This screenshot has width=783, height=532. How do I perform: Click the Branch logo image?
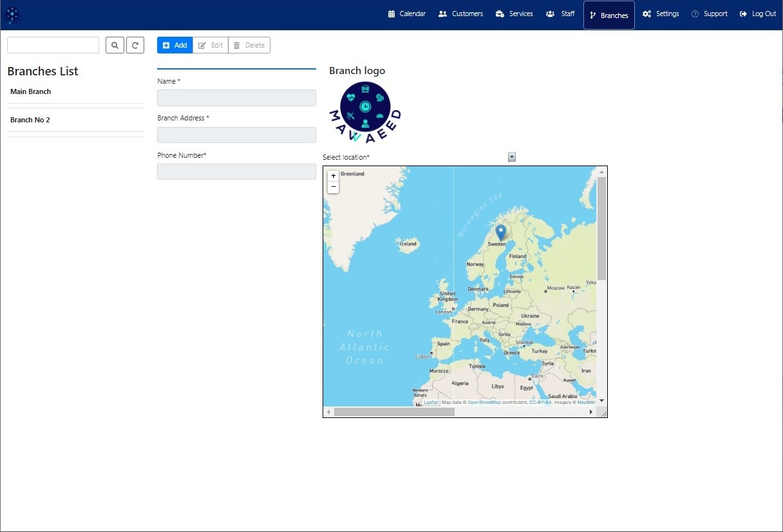[365, 112]
